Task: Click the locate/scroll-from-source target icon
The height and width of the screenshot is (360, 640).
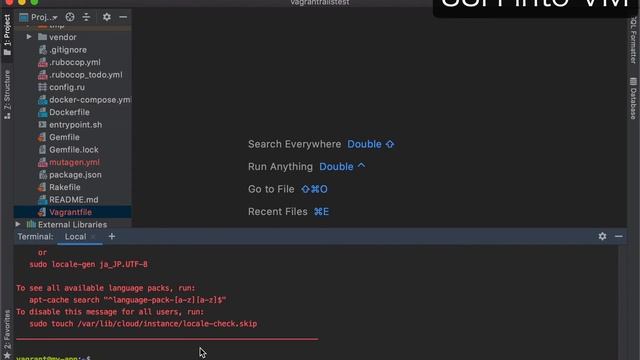Action: click(70, 17)
